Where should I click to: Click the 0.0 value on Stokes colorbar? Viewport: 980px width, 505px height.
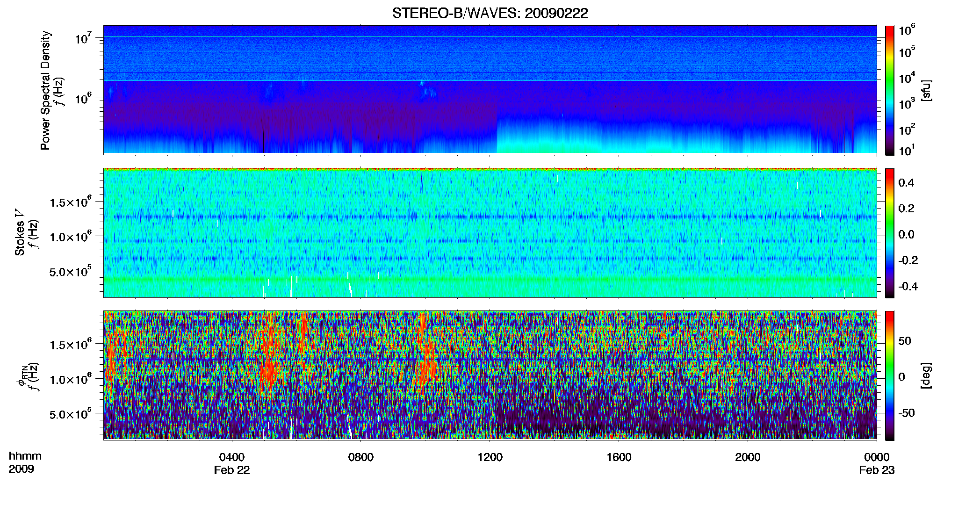pos(906,234)
